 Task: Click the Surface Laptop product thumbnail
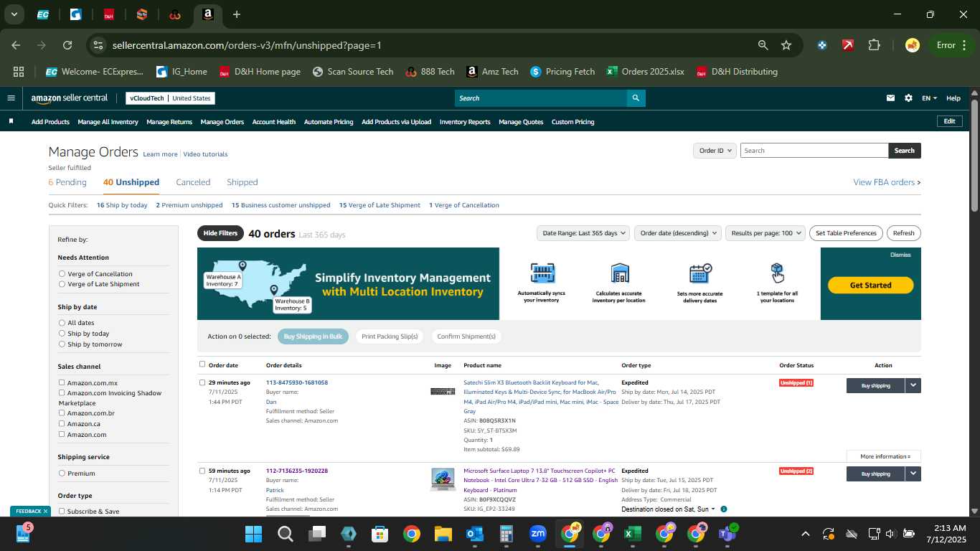pyautogui.click(x=443, y=479)
